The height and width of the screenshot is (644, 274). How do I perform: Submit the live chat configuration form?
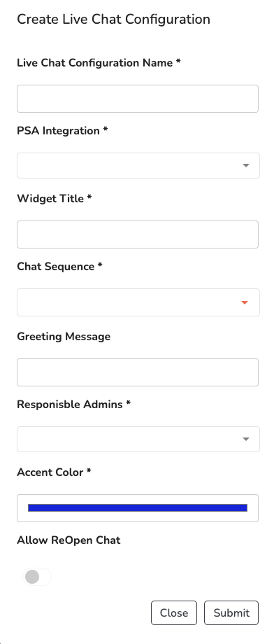click(x=231, y=612)
